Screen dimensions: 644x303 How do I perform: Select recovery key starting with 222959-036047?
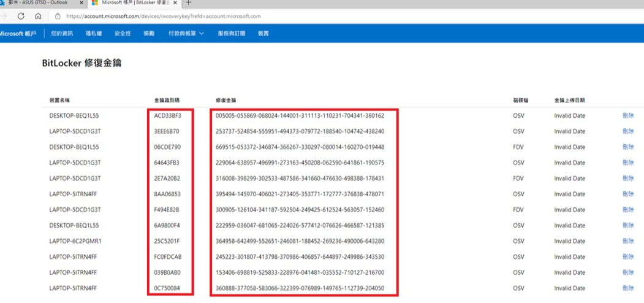coord(300,226)
